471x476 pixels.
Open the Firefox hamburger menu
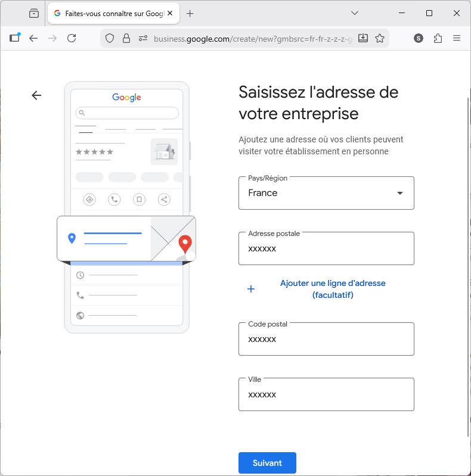pyautogui.click(x=457, y=38)
